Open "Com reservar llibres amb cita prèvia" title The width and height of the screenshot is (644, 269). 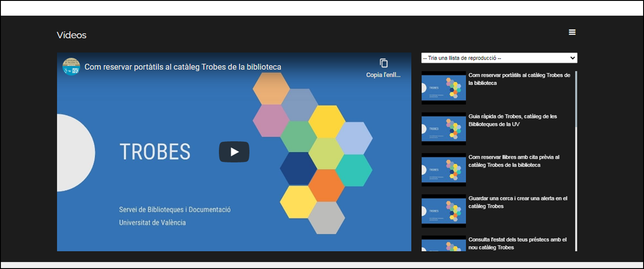[x=514, y=161]
